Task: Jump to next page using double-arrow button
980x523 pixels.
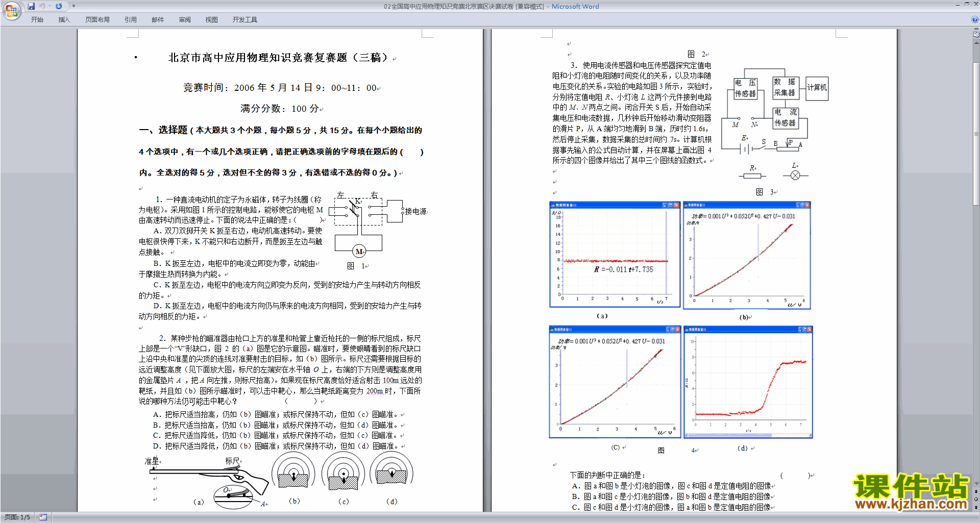Action: [976, 507]
